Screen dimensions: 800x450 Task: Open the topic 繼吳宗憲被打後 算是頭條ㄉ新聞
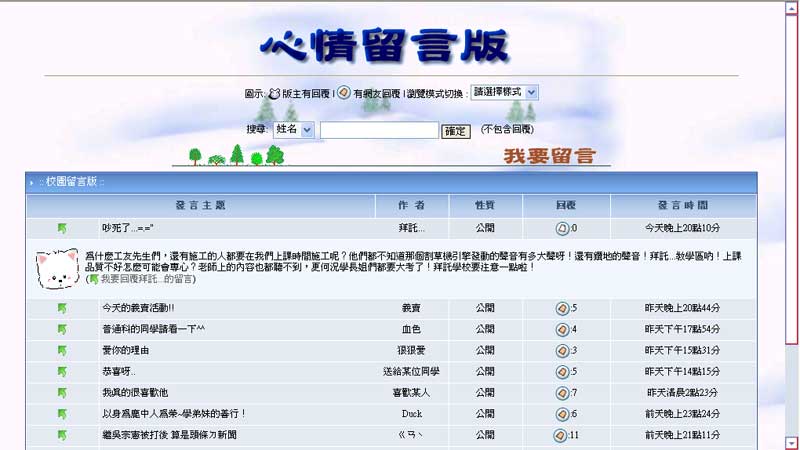point(169,435)
